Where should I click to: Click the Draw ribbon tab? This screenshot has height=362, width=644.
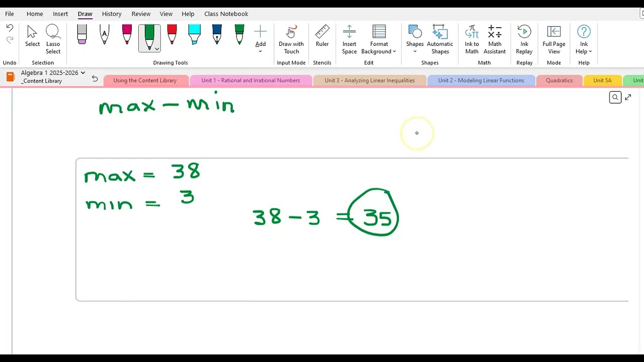85,14
